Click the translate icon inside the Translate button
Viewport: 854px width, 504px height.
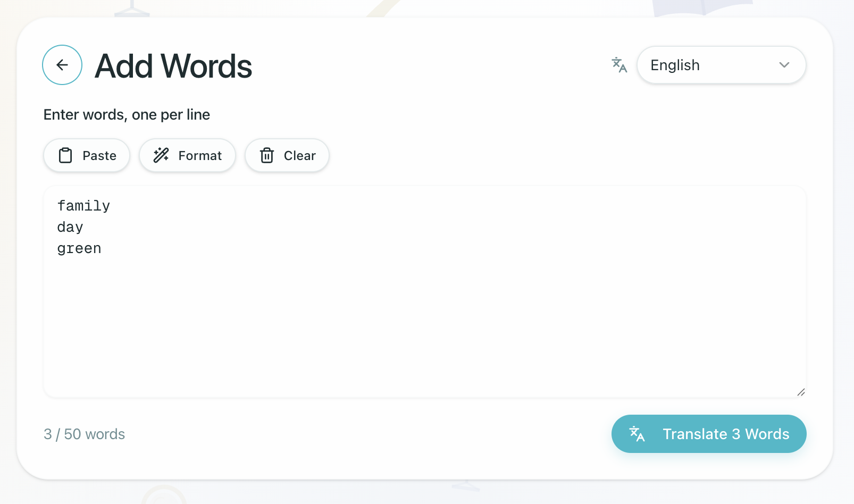637,434
